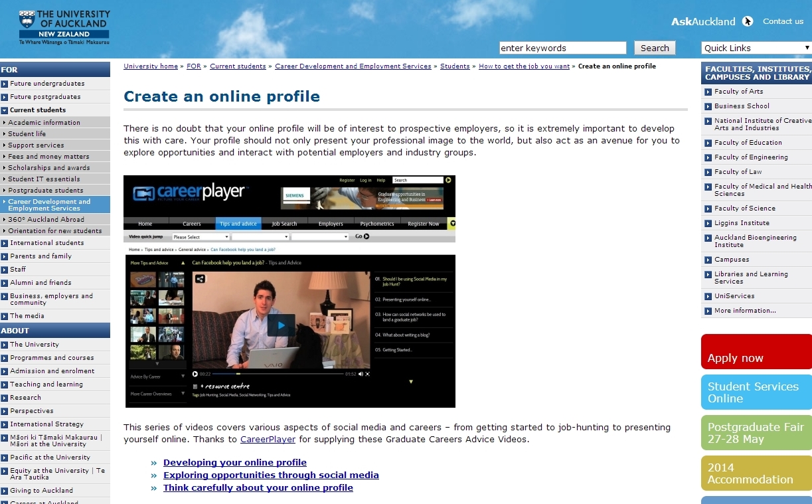Follow the CareerPlayer text link in the paragraph
The width and height of the screenshot is (812, 504).
pyautogui.click(x=268, y=440)
